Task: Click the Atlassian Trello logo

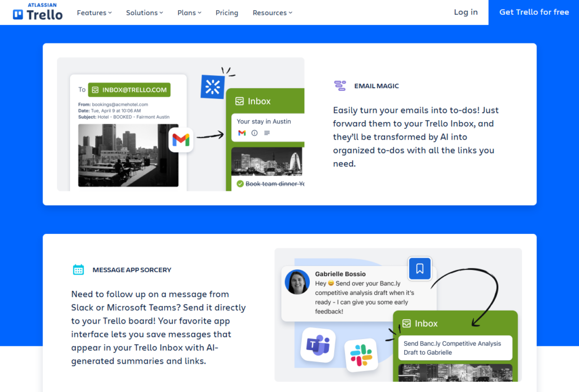Action: 38,12
